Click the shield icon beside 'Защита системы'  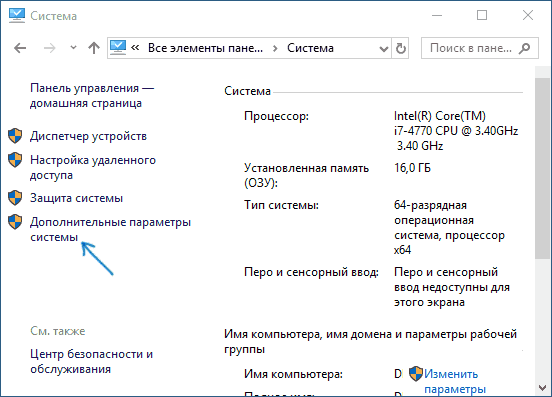(x=15, y=198)
